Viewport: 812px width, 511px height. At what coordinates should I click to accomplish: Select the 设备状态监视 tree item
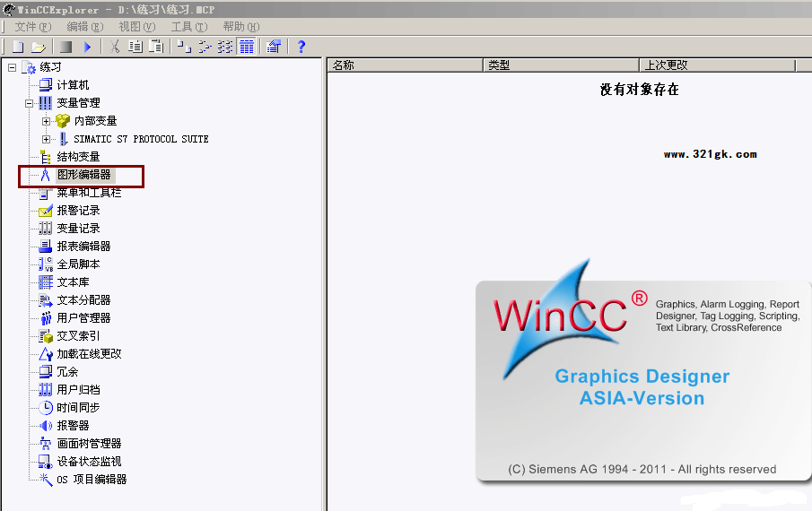point(89,462)
